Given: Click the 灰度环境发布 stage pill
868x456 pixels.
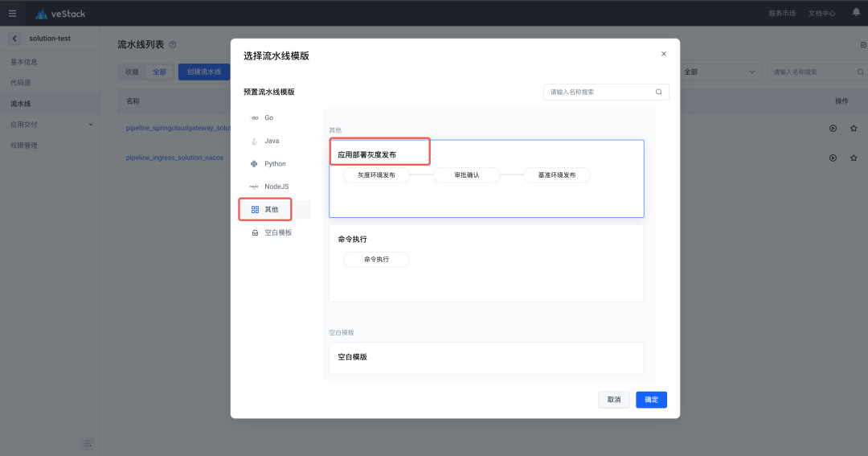Looking at the screenshot, I should (376, 175).
